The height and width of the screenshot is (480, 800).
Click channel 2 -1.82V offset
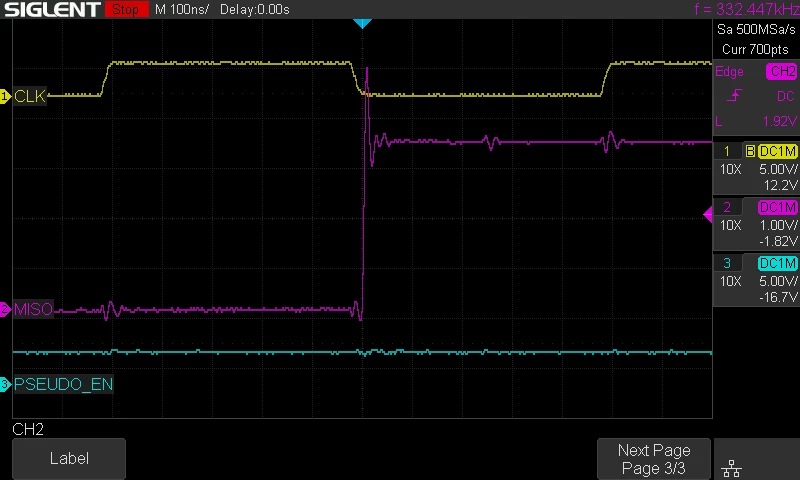pyautogui.click(x=778, y=241)
